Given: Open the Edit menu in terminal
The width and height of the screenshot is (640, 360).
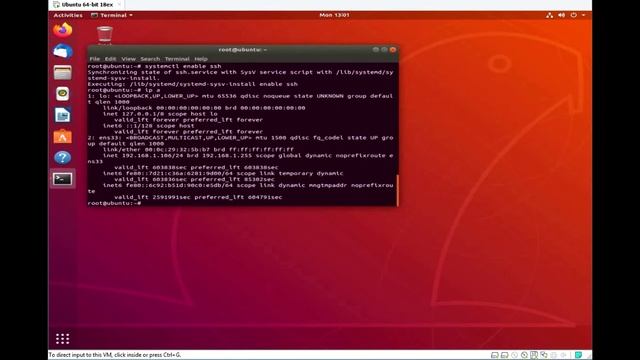Looking at the screenshot, I should tap(110, 59).
